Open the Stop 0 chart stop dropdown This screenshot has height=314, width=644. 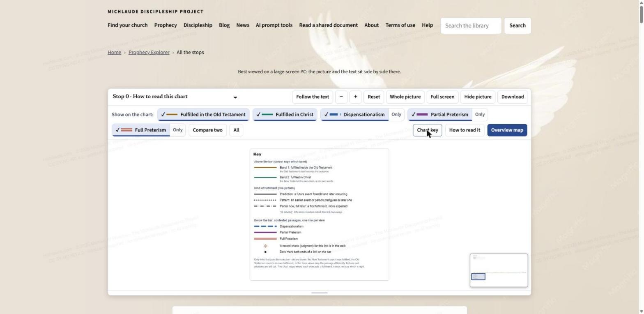175,97
